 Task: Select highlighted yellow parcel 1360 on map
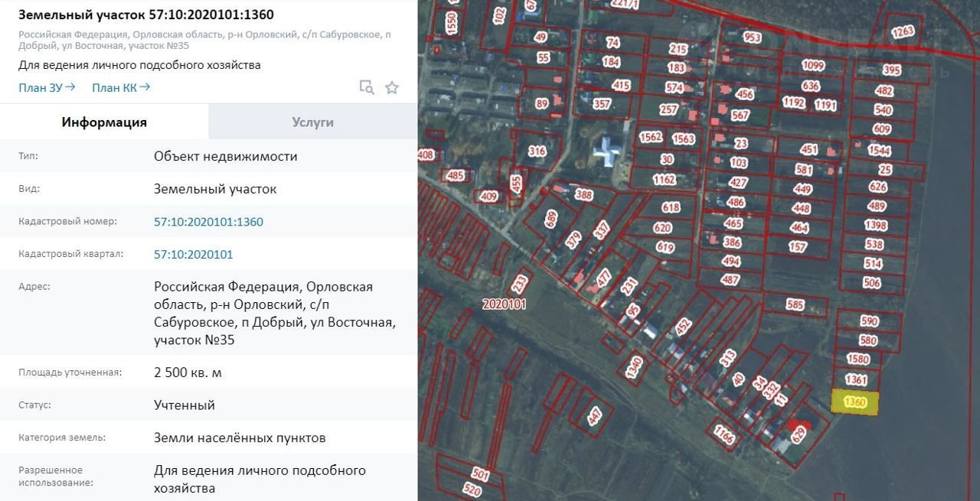click(855, 402)
